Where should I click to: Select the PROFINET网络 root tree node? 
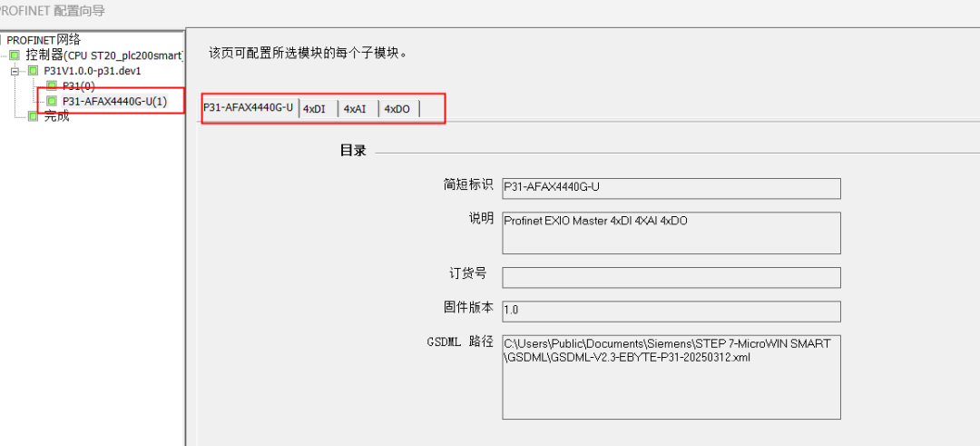click(x=44, y=40)
